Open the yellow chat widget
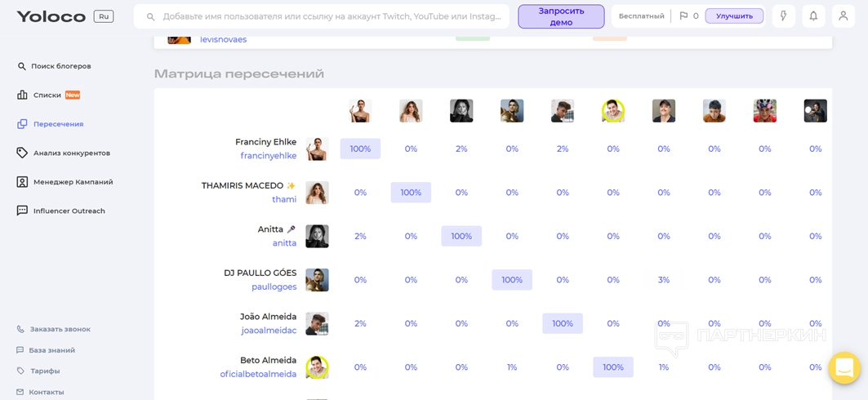This screenshot has width=868, height=400. click(x=844, y=368)
